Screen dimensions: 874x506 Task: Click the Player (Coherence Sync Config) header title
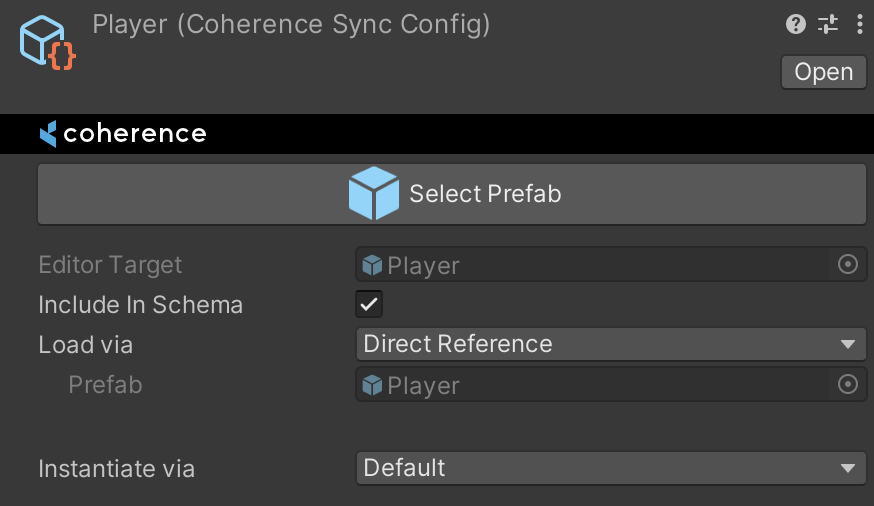[291, 24]
